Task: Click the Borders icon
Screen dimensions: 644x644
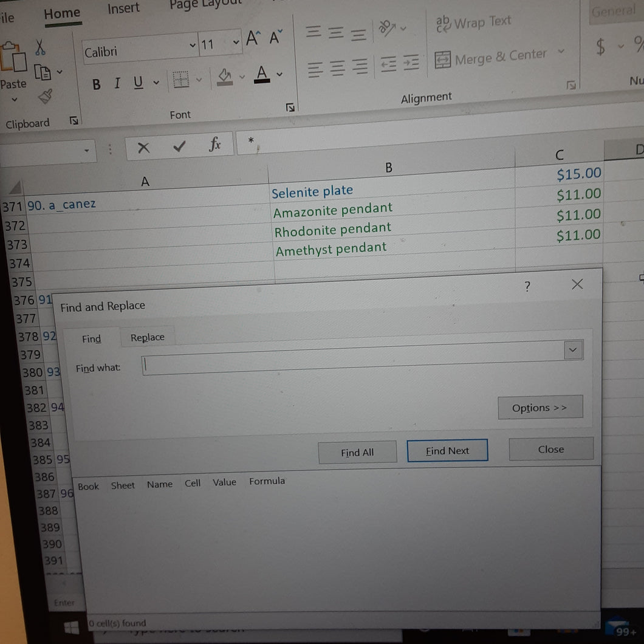Action: (180, 79)
